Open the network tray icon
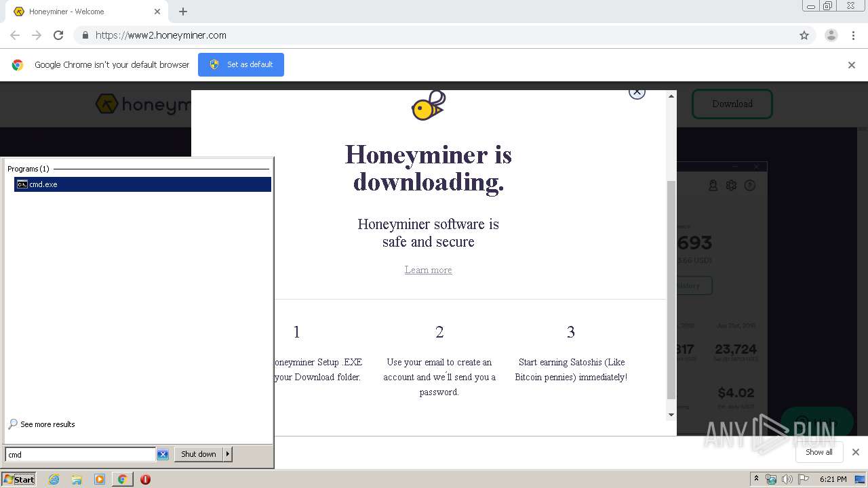Image resolution: width=868 pixels, height=488 pixels. point(771,479)
